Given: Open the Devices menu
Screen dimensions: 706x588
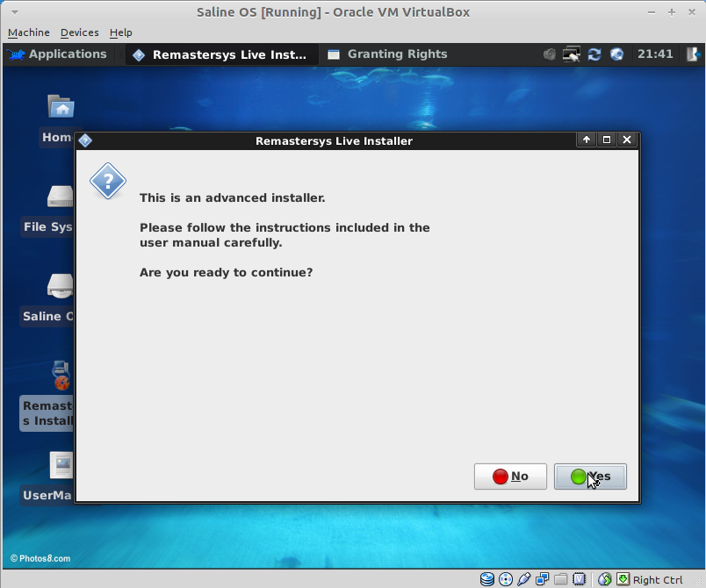Looking at the screenshot, I should [x=80, y=32].
